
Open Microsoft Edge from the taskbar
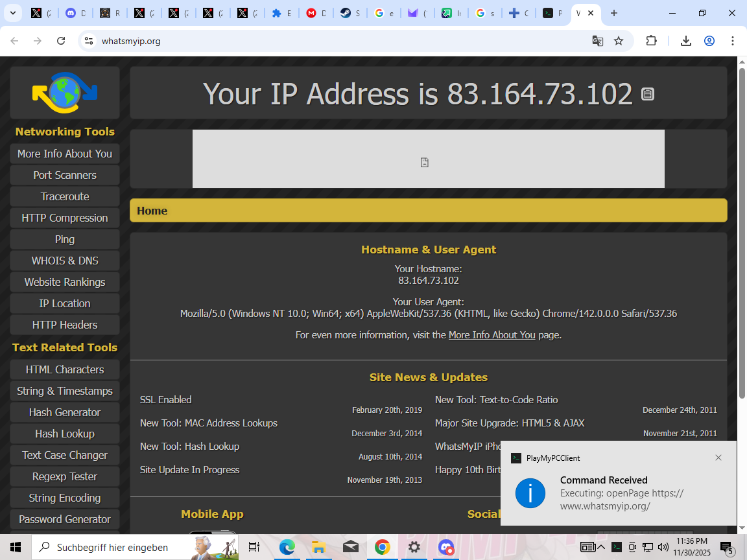coord(287,548)
